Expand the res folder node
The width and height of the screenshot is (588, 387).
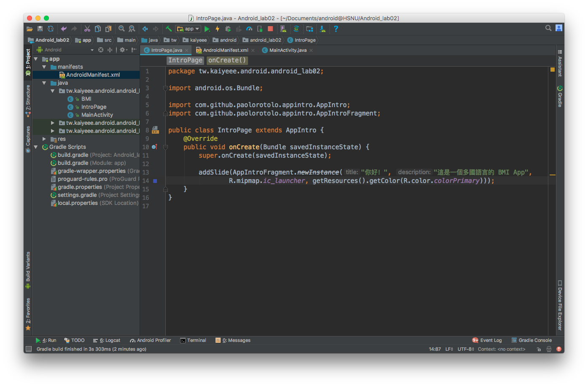44,139
